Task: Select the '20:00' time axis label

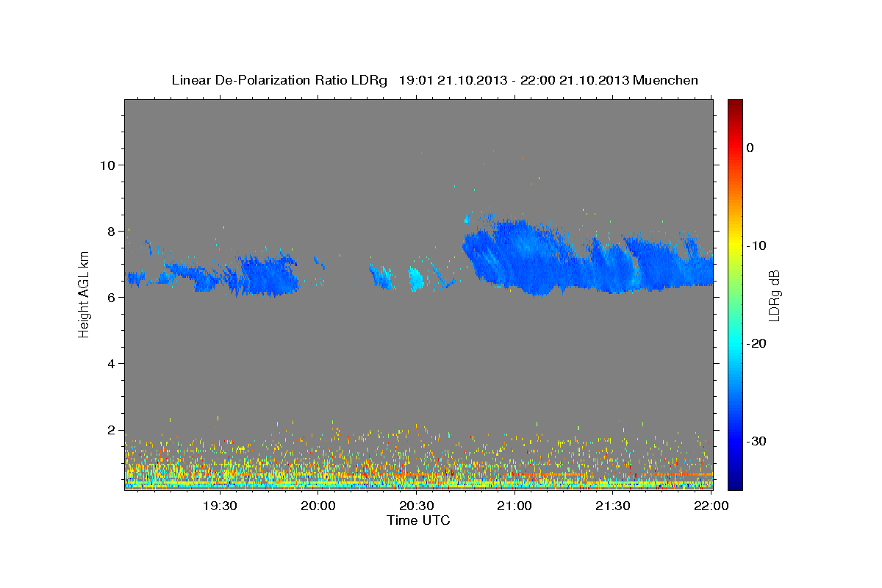Action: [x=318, y=506]
